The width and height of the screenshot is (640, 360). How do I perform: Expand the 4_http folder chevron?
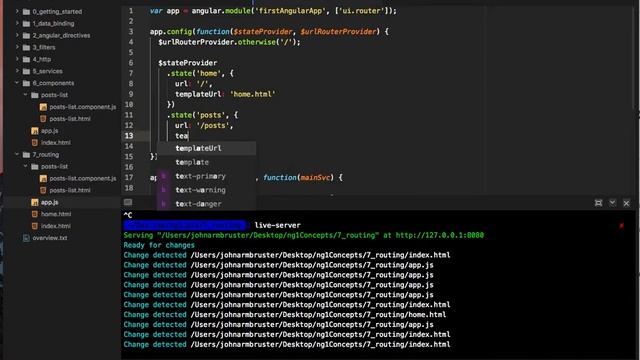17,59
